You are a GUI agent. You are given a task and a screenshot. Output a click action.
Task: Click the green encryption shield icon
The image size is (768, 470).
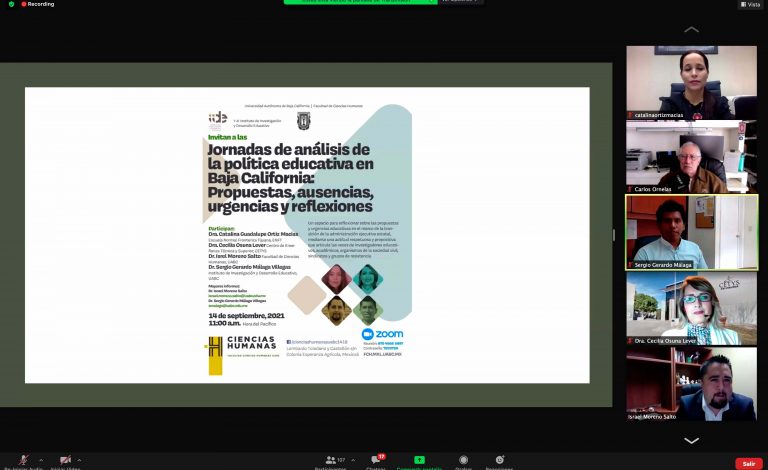tap(11, 4)
